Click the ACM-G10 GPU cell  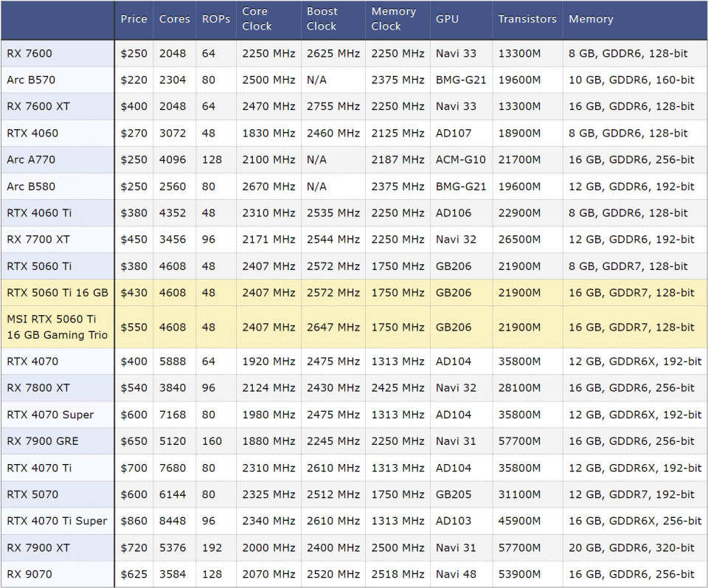(x=460, y=159)
